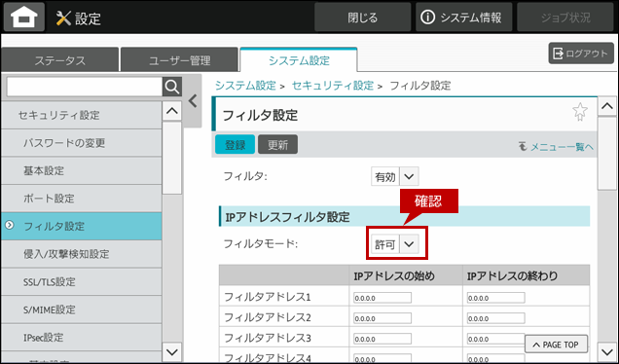Open ジョブ状況
The width and height of the screenshot is (619, 364).
tap(565, 18)
